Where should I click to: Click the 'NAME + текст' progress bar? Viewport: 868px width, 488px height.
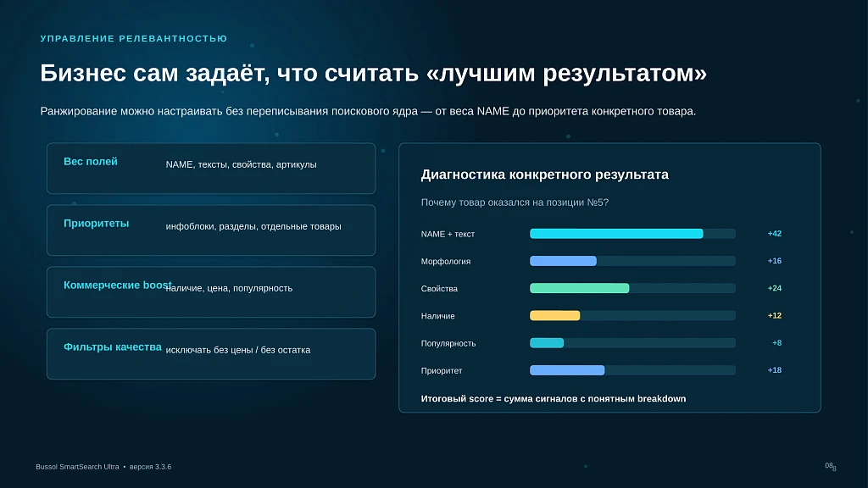tap(632, 234)
